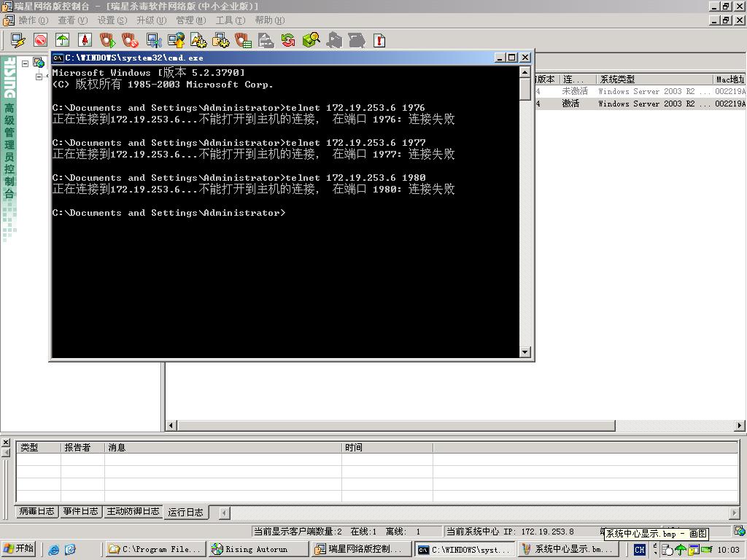Click the console document icon in menu bar
The image size is (747, 560).
tap(9, 20)
